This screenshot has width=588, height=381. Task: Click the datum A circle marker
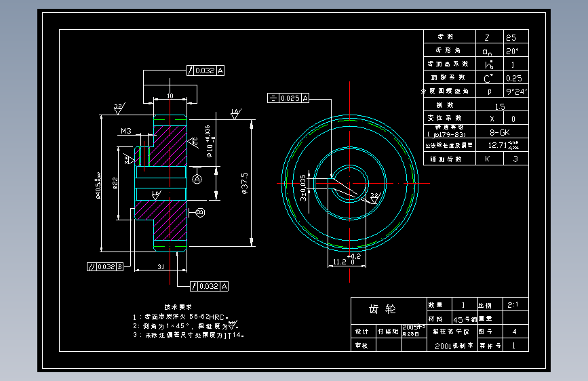[x=197, y=179]
